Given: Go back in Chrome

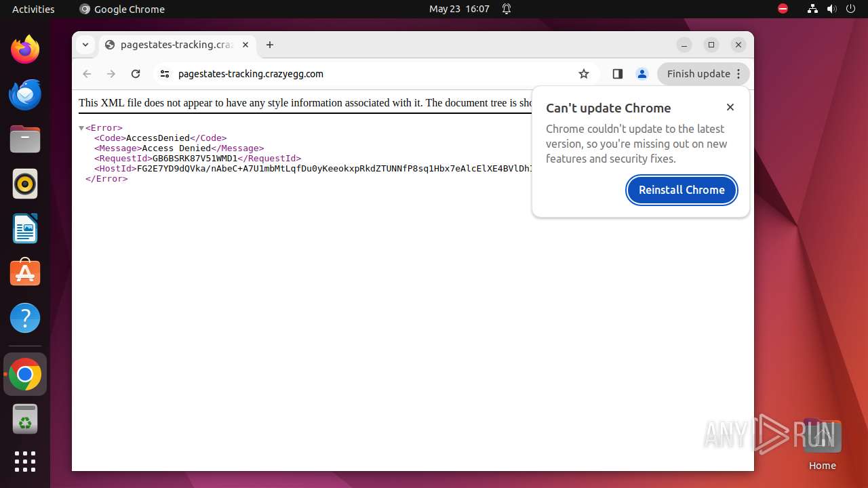Looking at the screenshot, I should pyautogui.click(x=87, y=74).
